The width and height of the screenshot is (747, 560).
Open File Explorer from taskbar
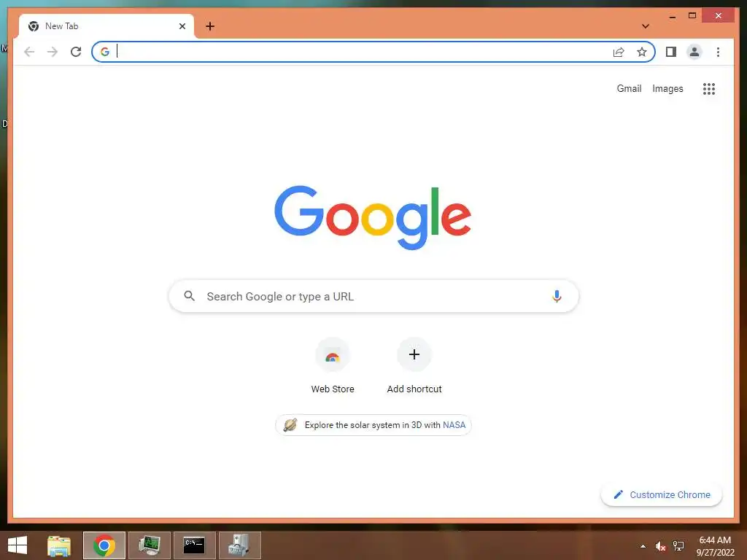pos(59,545)
